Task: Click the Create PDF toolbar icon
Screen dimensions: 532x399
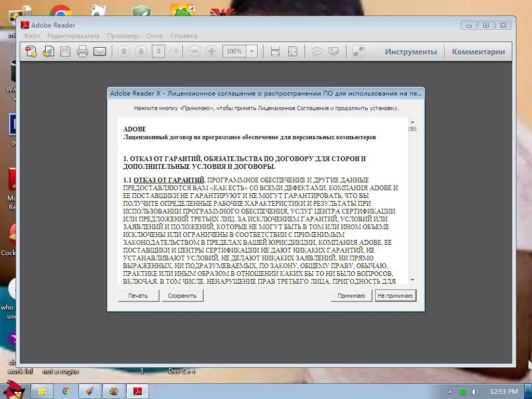Action: point(31,51)
